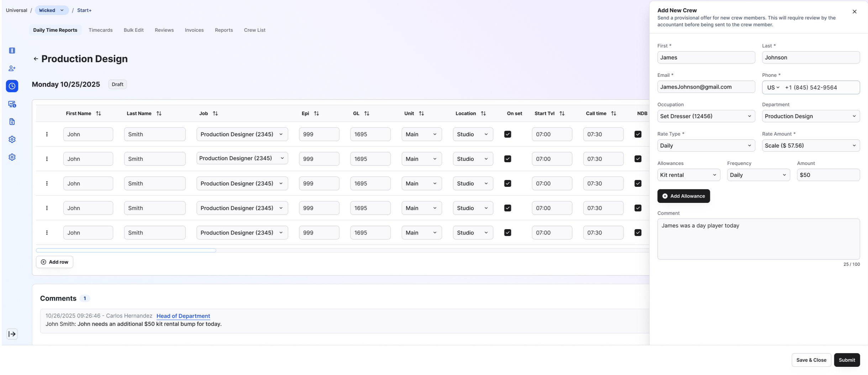
Task: Select the add crew member sidebar icon
Action: [x=12, y=68]
